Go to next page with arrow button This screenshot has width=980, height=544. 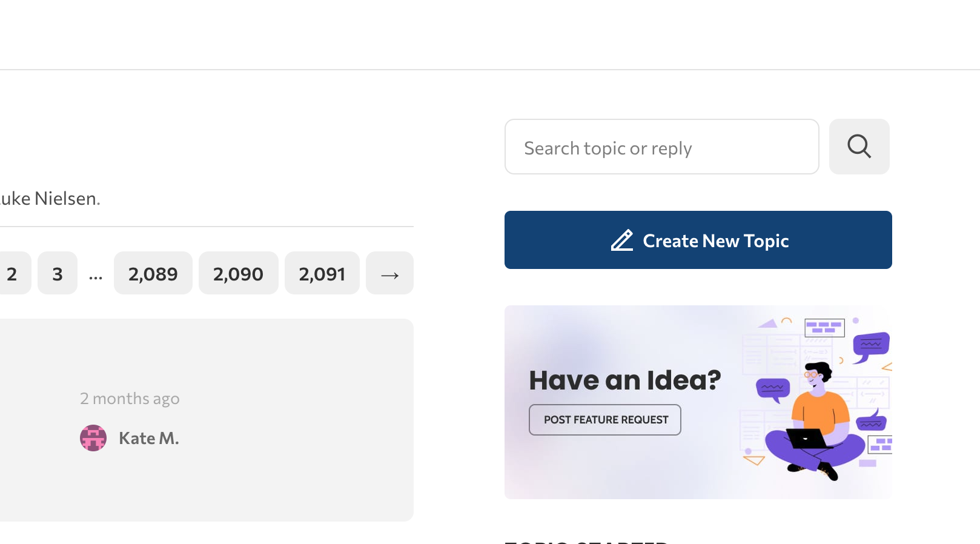pyautogui.click(x=389, y=274)
